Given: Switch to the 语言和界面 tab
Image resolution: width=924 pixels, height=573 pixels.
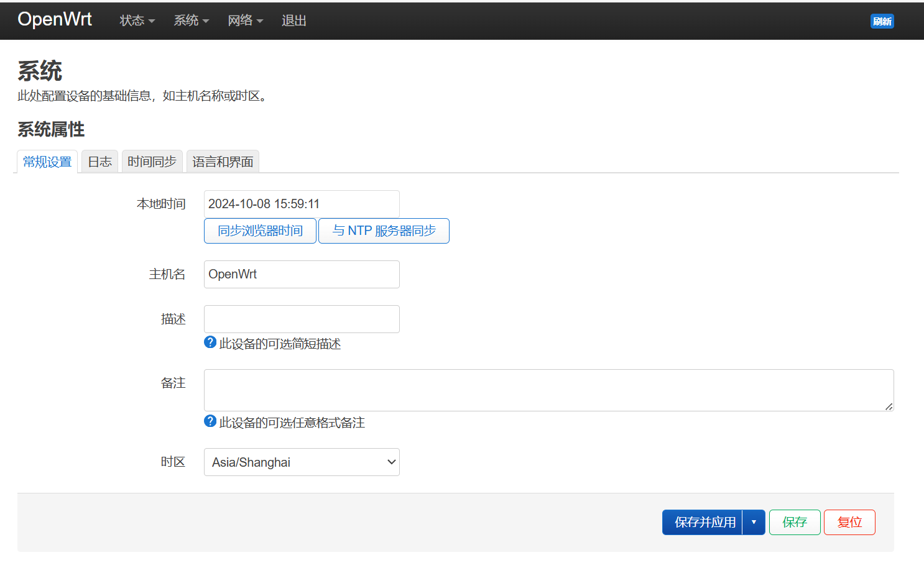Looking at the screenshot, I should pos(223,162).
